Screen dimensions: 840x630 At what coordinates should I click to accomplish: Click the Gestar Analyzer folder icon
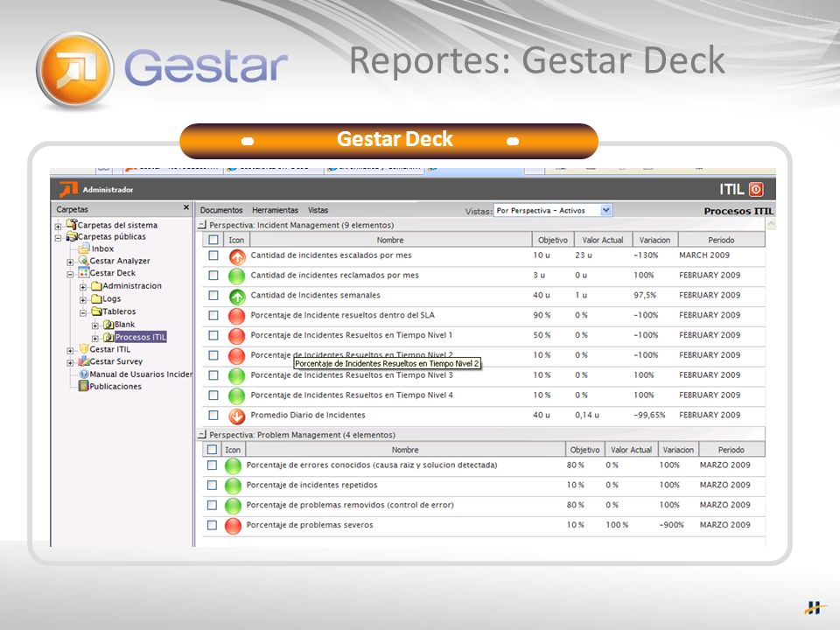pos(83,261)
